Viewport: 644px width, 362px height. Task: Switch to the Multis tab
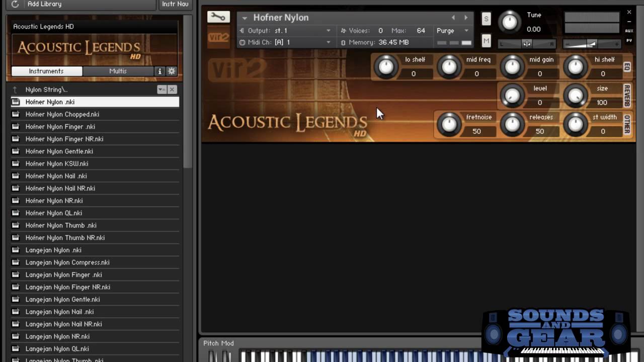tap(118, 71)
